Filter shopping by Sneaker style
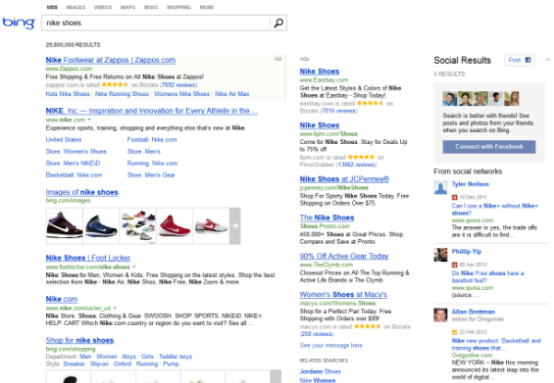Viewport: 554px width, 383px height. click(74, 364)
